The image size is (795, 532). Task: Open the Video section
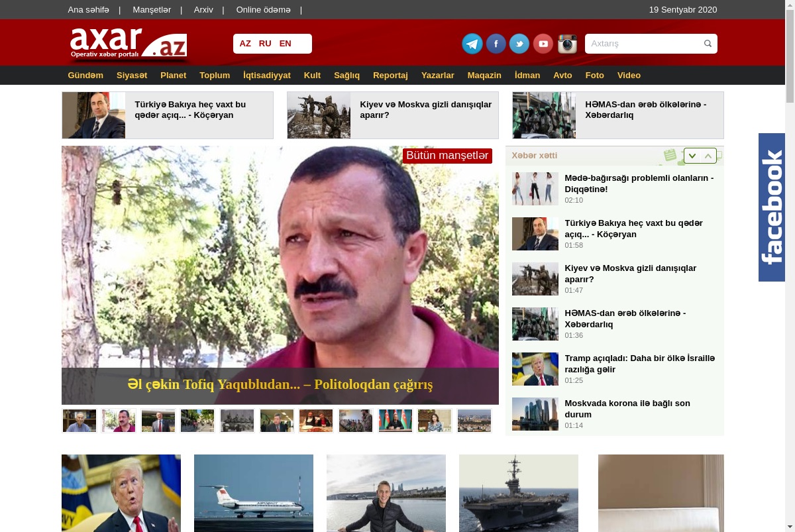(629, 76)
